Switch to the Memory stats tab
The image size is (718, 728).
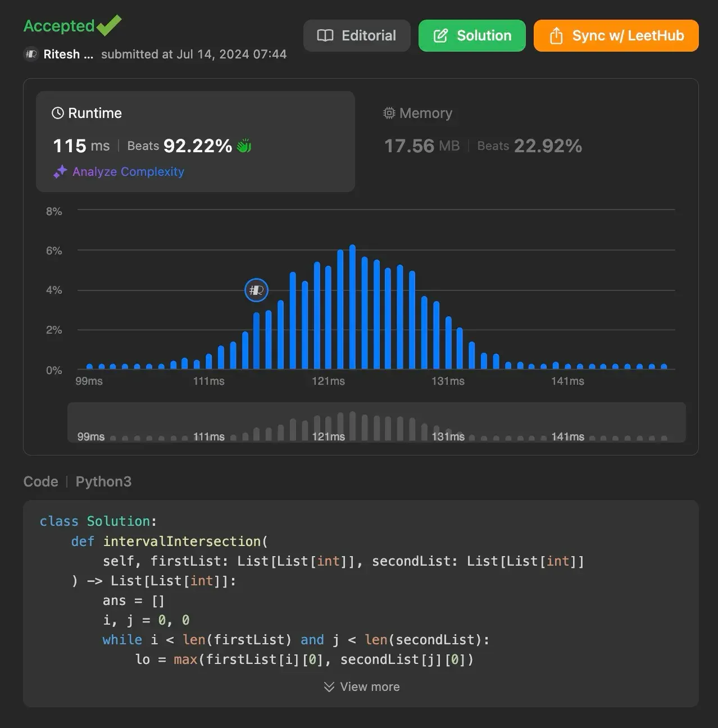pos(482,130)
